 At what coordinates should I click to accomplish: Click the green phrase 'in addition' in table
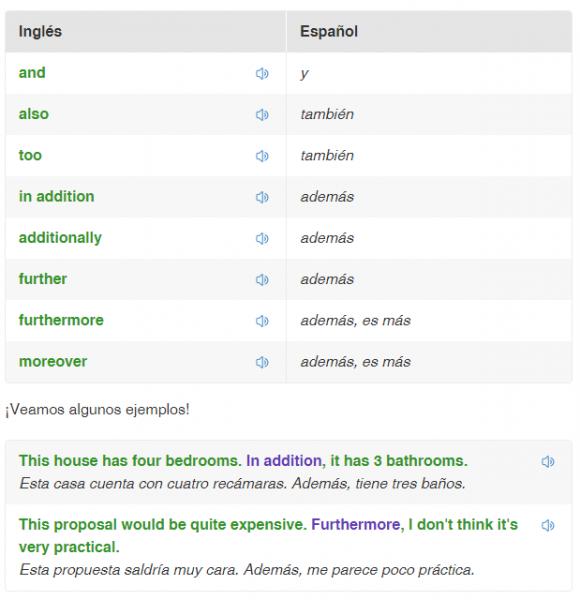pyautogui.click(x=56, y=197)
